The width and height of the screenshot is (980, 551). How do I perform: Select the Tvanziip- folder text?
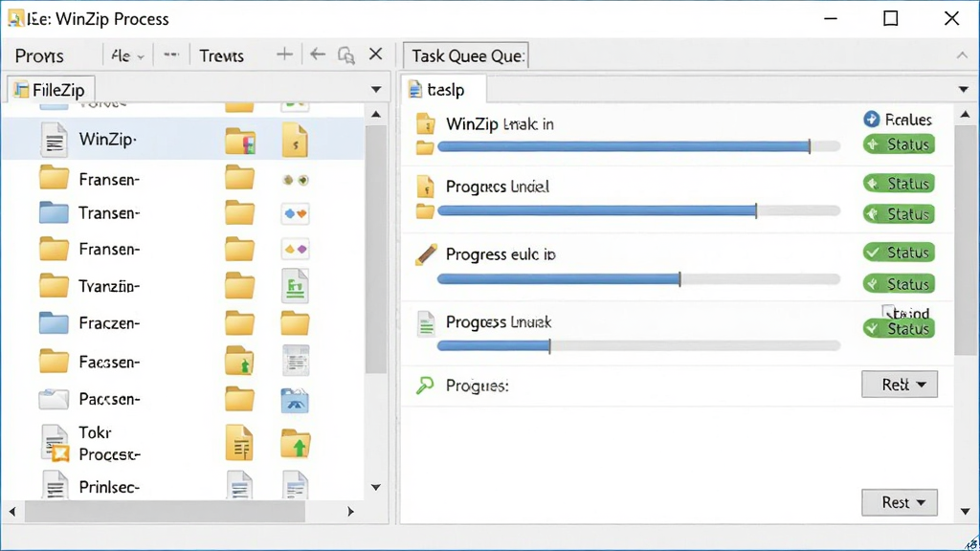tap(109, 286)
